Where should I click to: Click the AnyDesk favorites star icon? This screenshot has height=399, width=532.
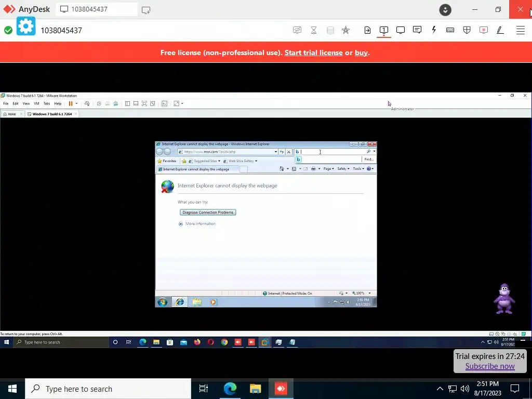coord(345,30)
